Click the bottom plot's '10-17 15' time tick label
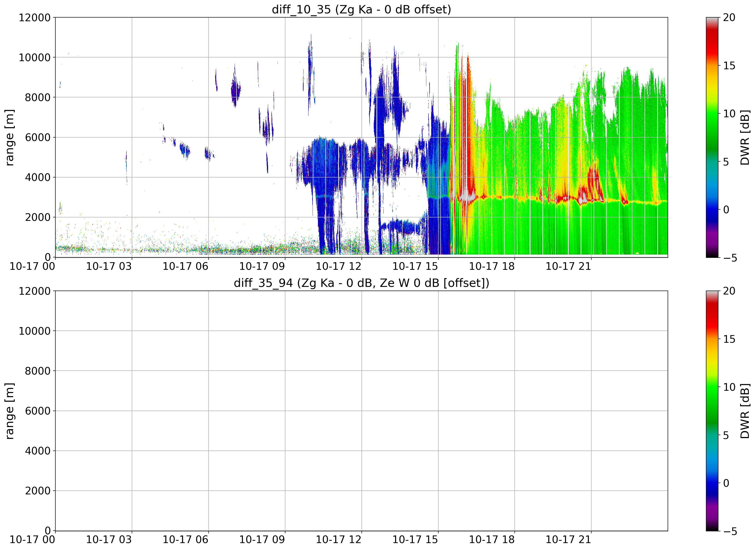756x550 pixels. pyautogui.click(x=415, y=540)
